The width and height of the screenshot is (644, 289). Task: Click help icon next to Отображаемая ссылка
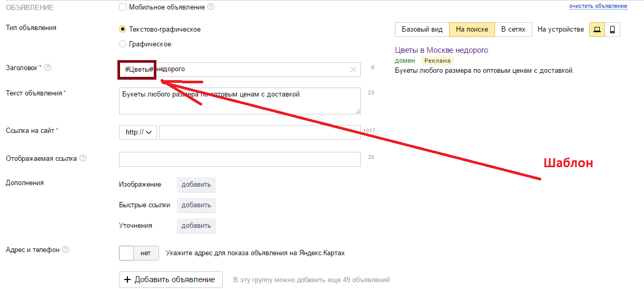click(83, 158)
